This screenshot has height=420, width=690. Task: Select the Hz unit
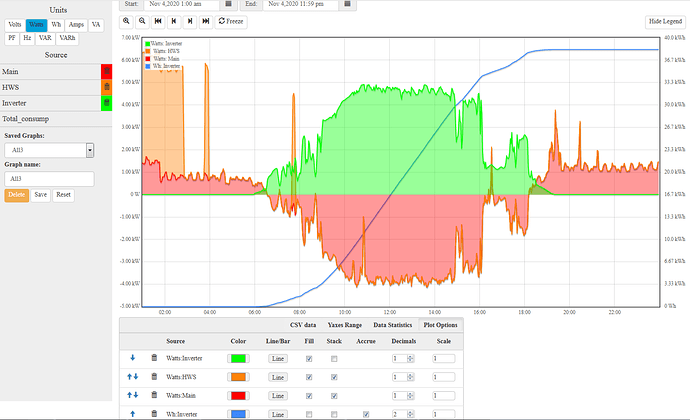[27, 38]
